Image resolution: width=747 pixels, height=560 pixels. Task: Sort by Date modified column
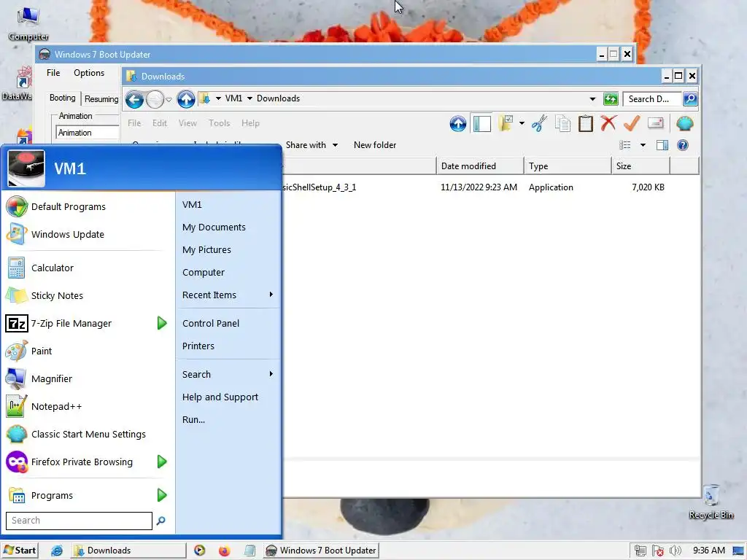[480, 166]
